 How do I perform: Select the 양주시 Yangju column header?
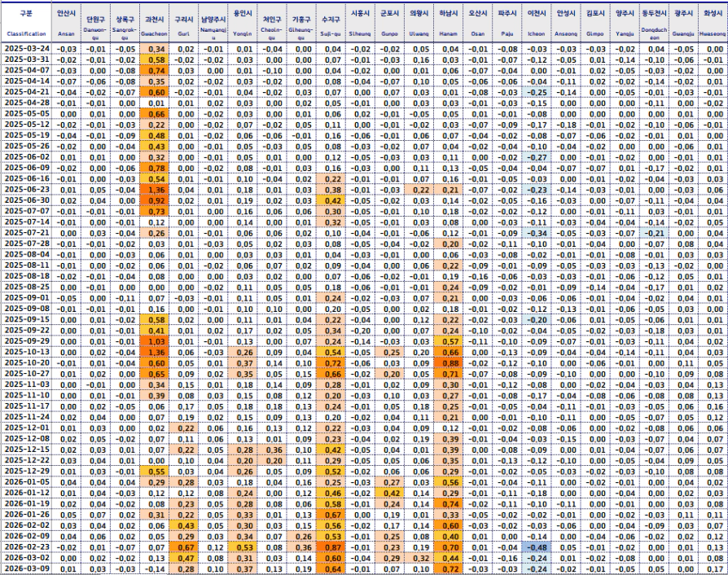[x=624, y=22]
